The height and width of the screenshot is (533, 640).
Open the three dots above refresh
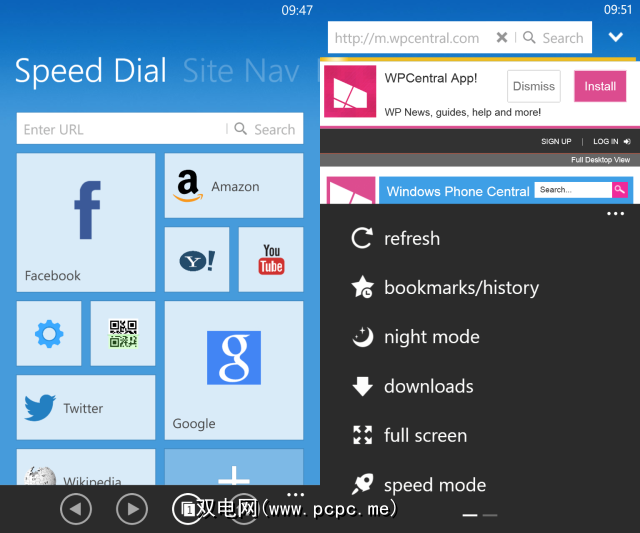tap(616, 213)
